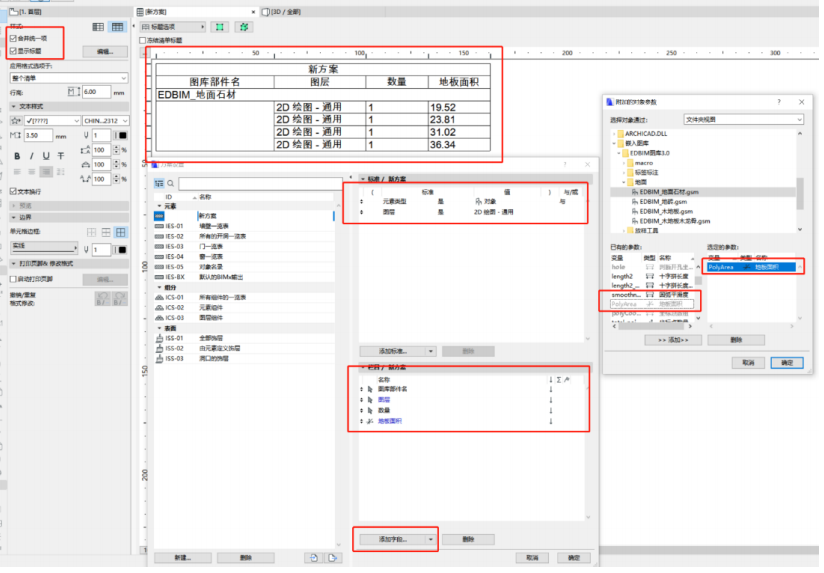824x573 pixels.
Task: Click 添加标准 add criteria button
Action: pyautogui.click(x=393, y=352)
